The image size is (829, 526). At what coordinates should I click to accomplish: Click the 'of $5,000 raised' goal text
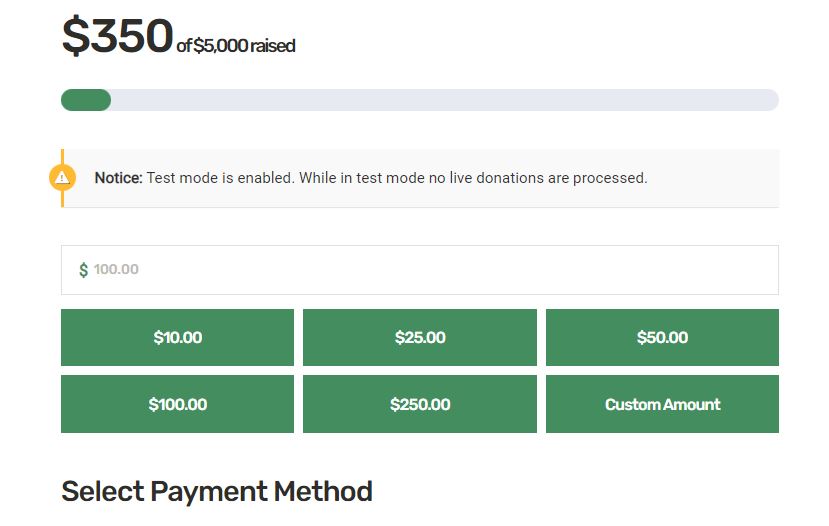click(x=236, y=45)
